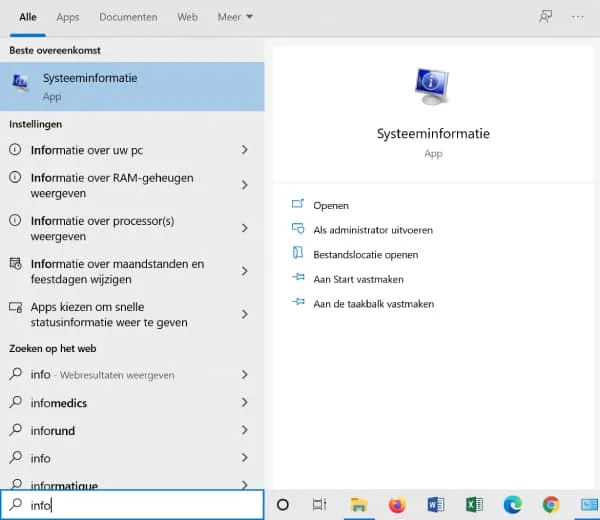The width and height of the screenshot is (600, 520).
Task: Launch Firefox from the taskbar
Action: tap(397, 505)
